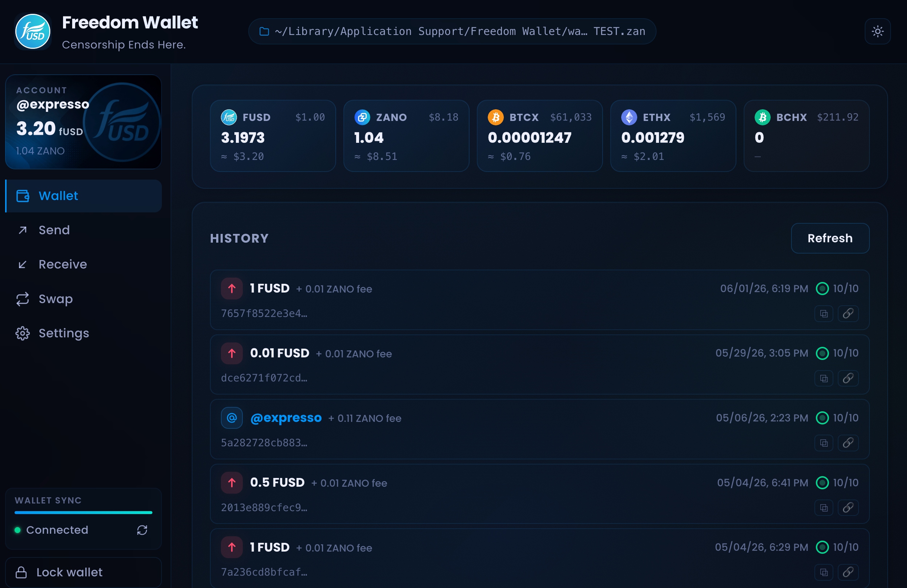Click the Connected status label
907x588 pixels.
(x=57, y=530)
